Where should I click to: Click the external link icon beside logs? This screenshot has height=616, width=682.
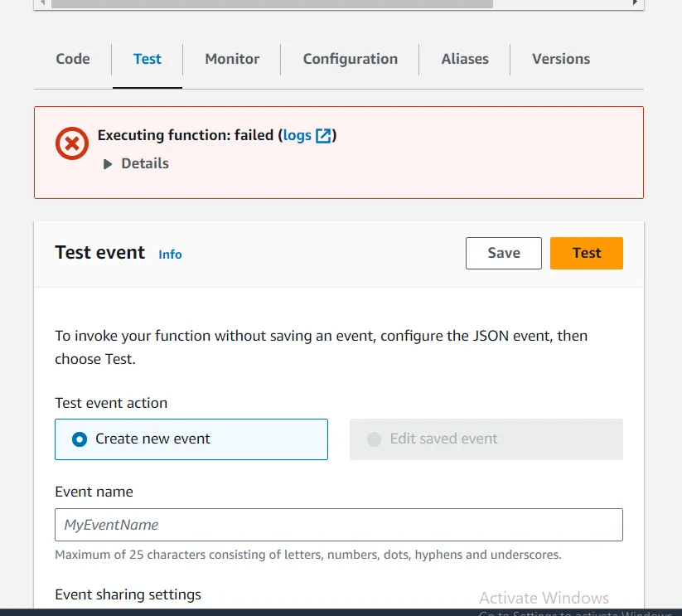323,135
